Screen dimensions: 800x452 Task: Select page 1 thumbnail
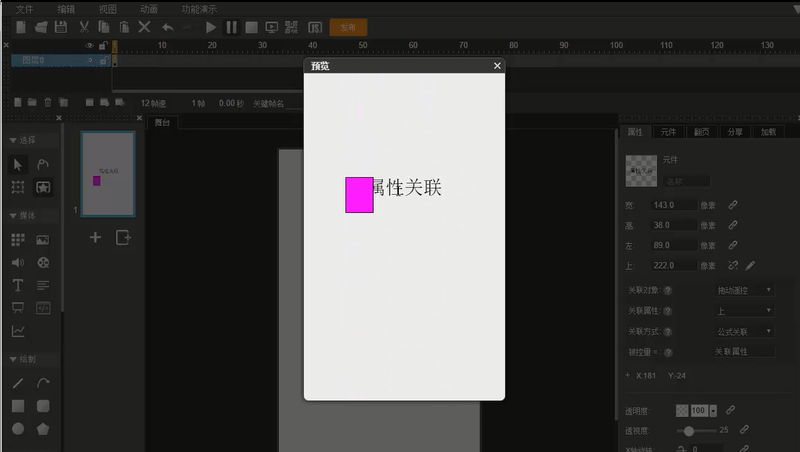point(108,174)
